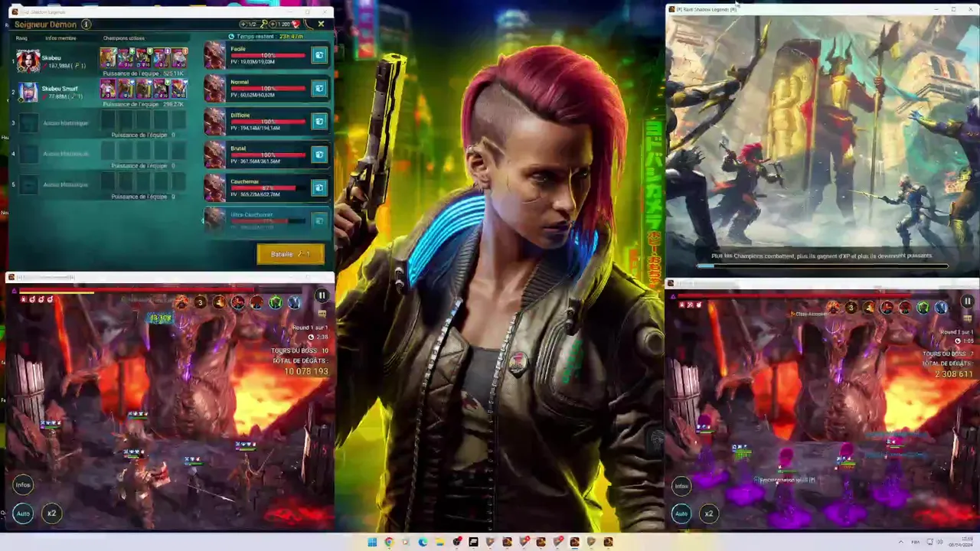Viewport: 980px width, 551px height.
Task: Select the Facile difficulty row
Action: click(266, 55)
